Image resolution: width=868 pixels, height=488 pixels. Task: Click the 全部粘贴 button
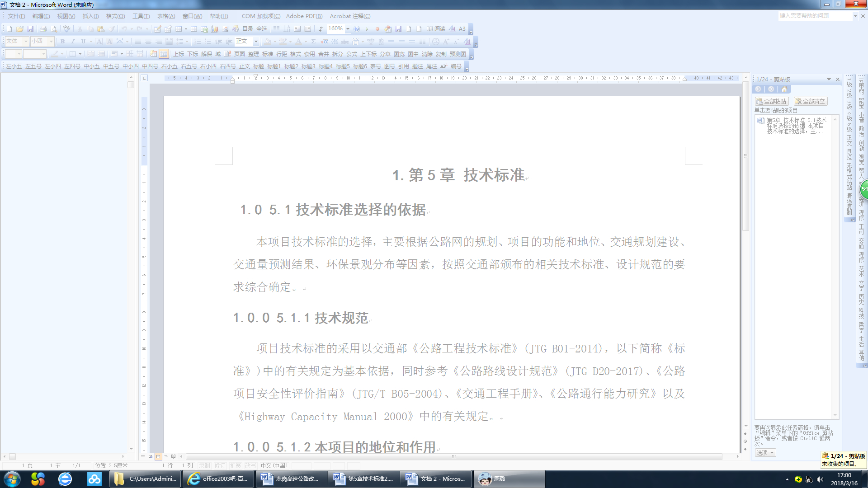pyautogui.click(x=772, y=101)
